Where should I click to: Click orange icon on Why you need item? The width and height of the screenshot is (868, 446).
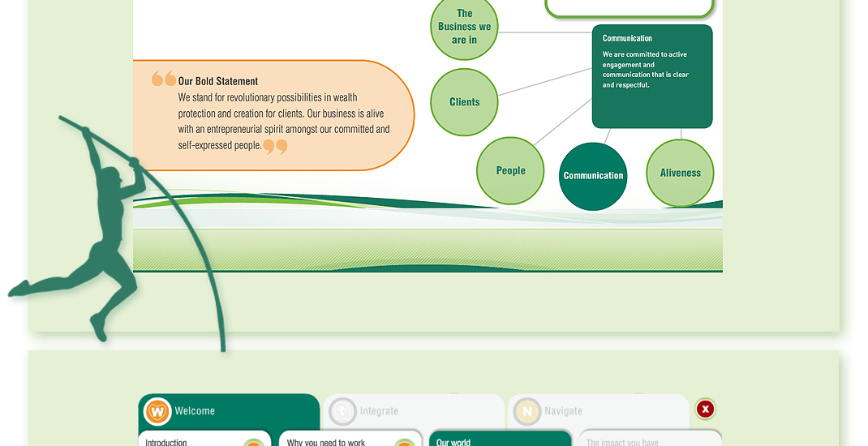[404, 442]
